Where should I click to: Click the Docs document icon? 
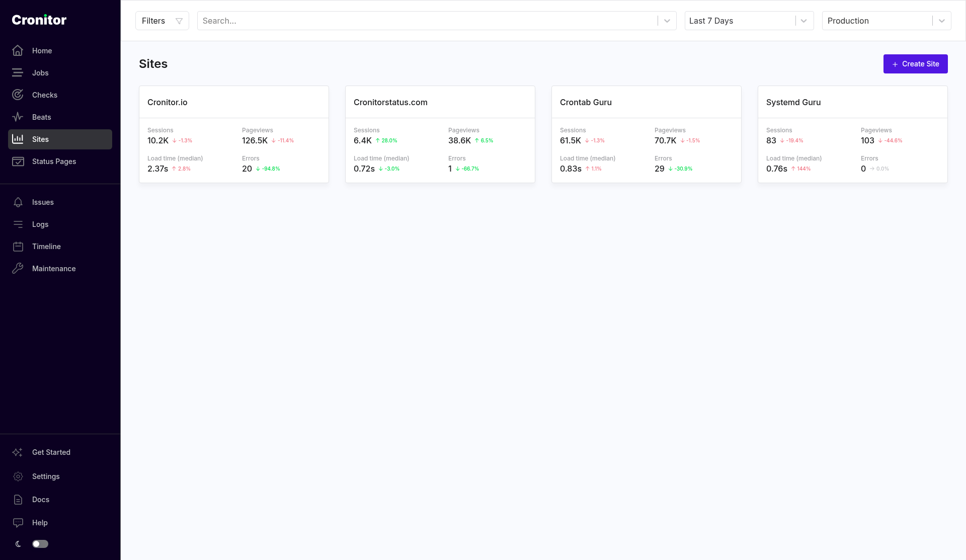point(18,500)
